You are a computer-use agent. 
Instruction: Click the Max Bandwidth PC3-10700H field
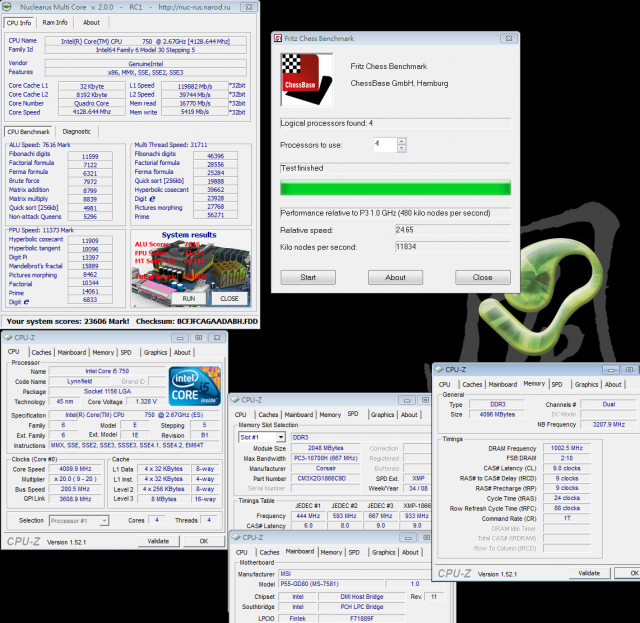tap(325, 458)
